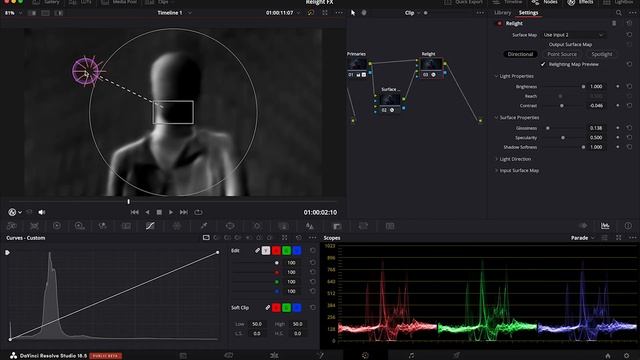Toggle Output Surface Map checkbox
The image size is (640, 360).
click(x=543, y=44)
